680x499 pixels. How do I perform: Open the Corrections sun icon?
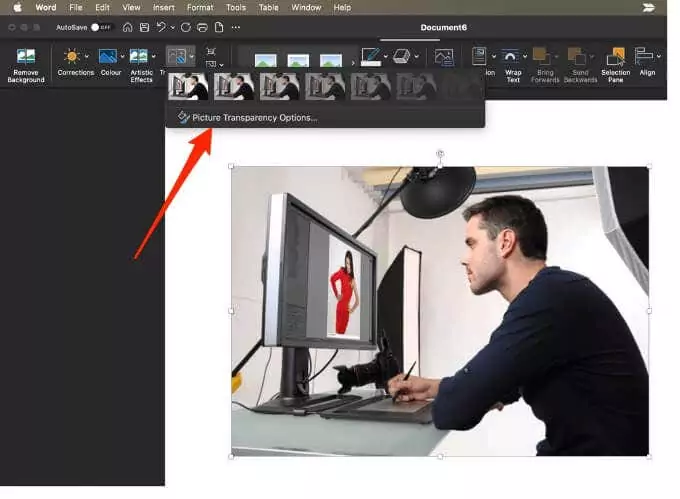[71, 57]
